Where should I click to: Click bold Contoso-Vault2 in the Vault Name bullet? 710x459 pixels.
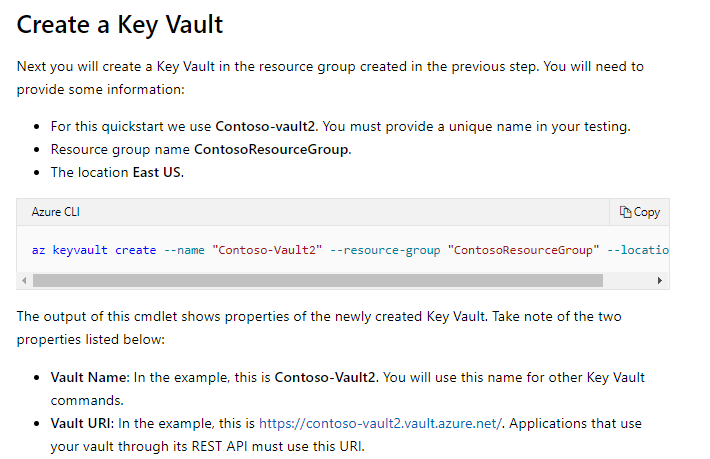point(326,377)
